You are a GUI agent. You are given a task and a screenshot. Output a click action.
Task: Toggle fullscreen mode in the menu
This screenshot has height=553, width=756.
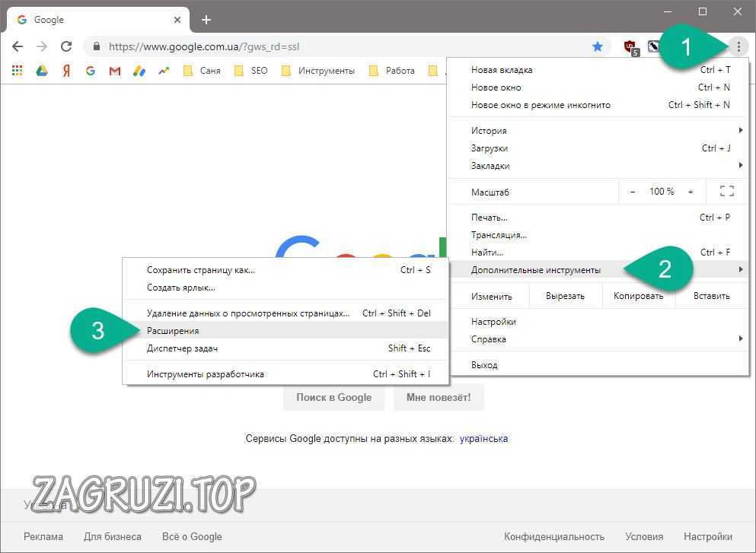click(726, 192)
